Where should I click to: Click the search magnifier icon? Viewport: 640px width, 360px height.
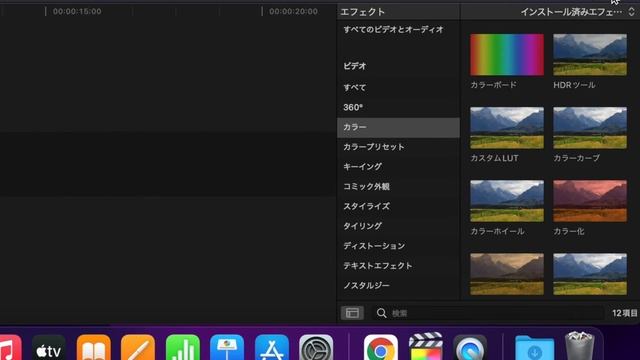[x=381, y=313]
